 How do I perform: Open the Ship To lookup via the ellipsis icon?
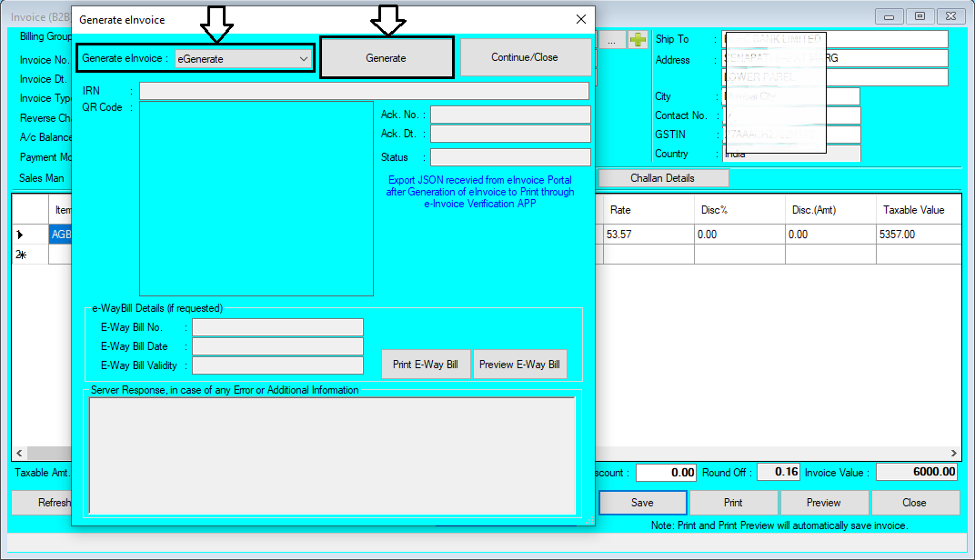pos(612,39)
